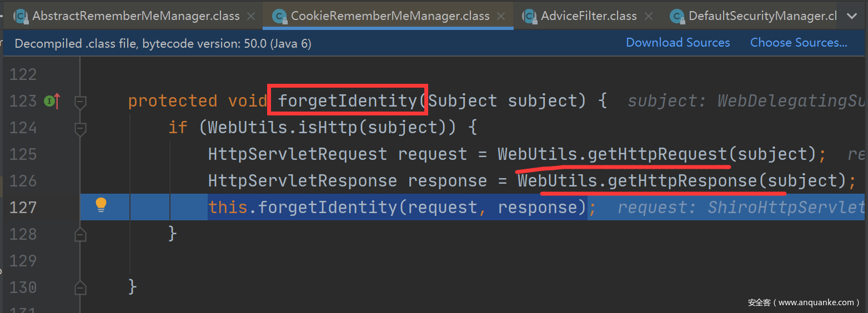Click the Download Sources link
Viewport: 868px width, 313px height.
pos(678,43)
